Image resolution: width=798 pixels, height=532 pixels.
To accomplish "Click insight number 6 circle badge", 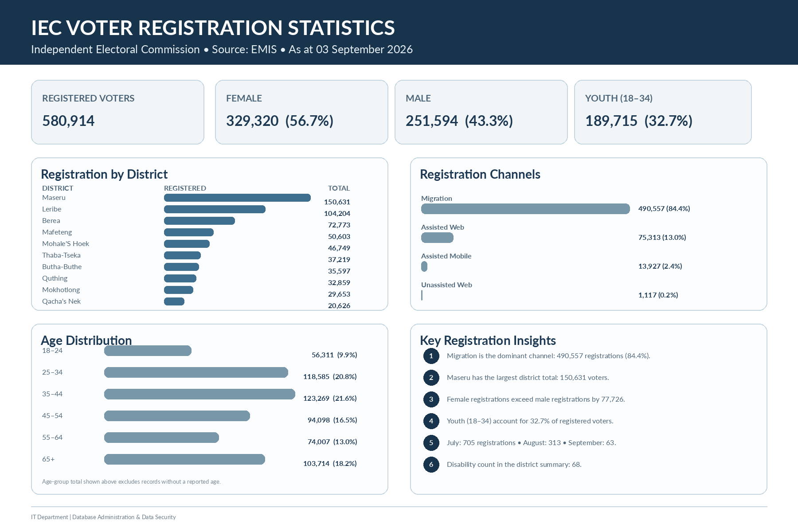I will click(x=431, y=465).
